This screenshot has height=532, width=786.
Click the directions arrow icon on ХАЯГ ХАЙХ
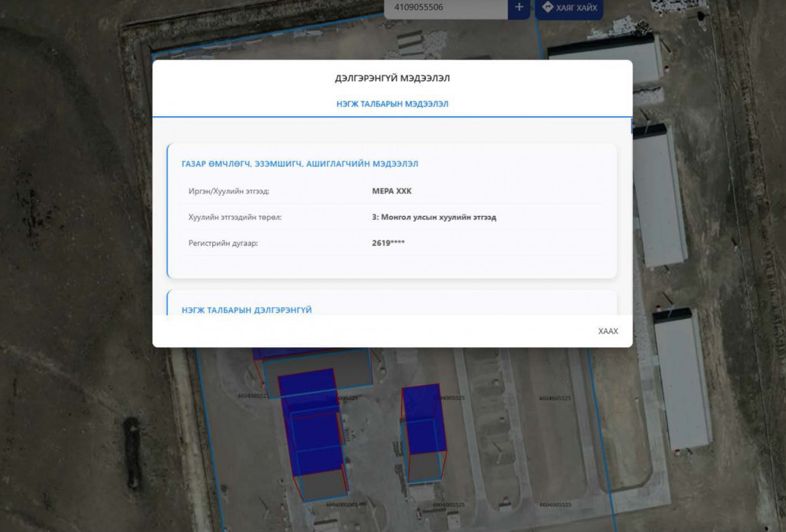click(548, 7)
